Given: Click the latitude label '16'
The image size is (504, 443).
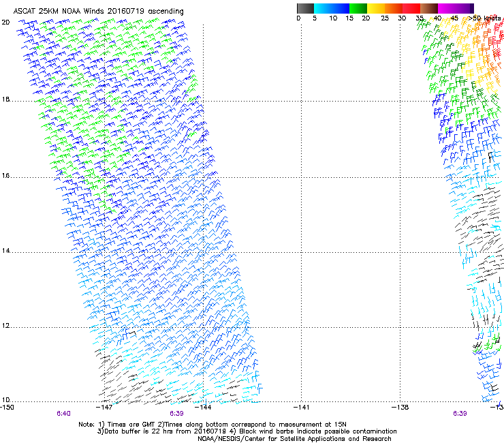Looking at the screenshot, I should [x=5, y=176].
